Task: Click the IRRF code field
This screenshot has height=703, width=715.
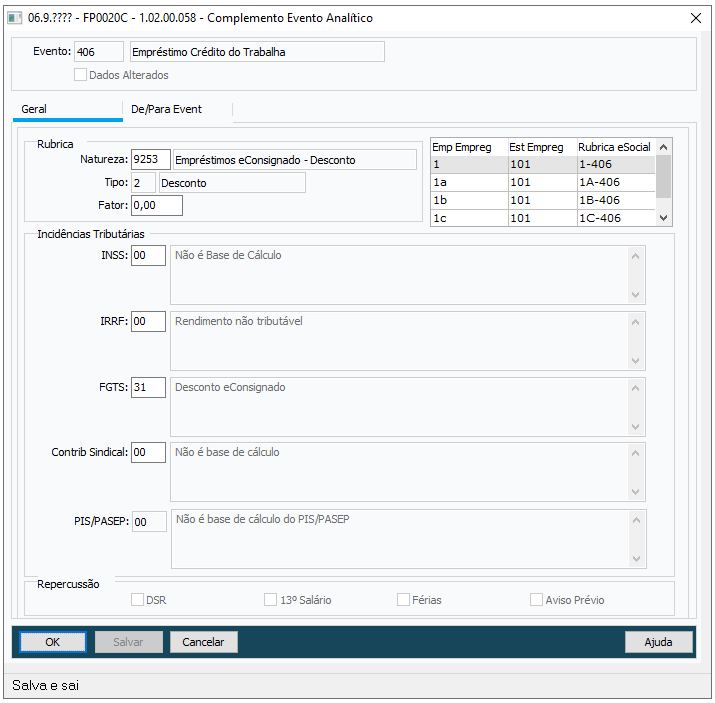Action: click(x=148, y=321)
